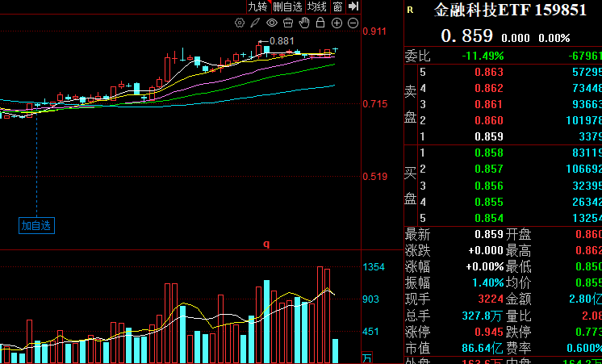This screenshot has width=602, height=364.
Task: Click the 万 volume unit label
Action: coord(367,358)
